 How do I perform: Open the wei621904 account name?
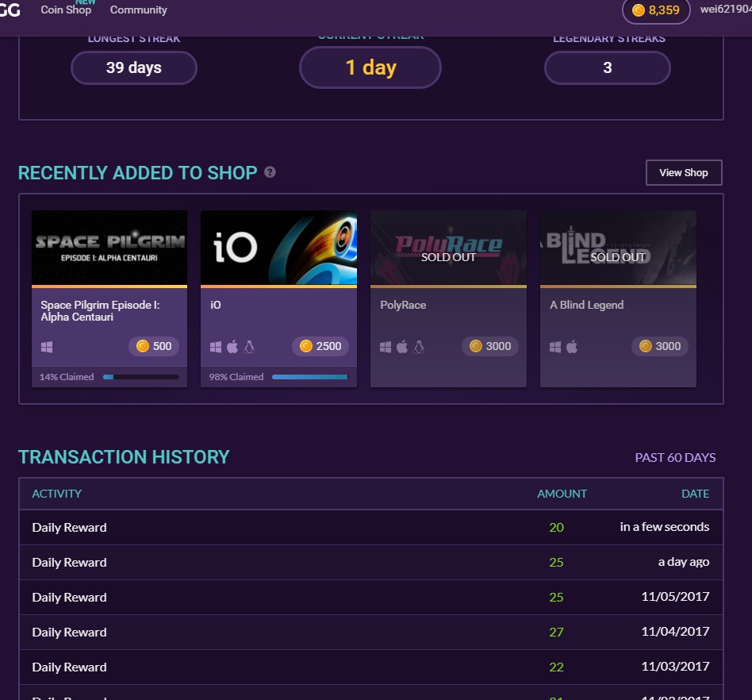pos(726,10)
